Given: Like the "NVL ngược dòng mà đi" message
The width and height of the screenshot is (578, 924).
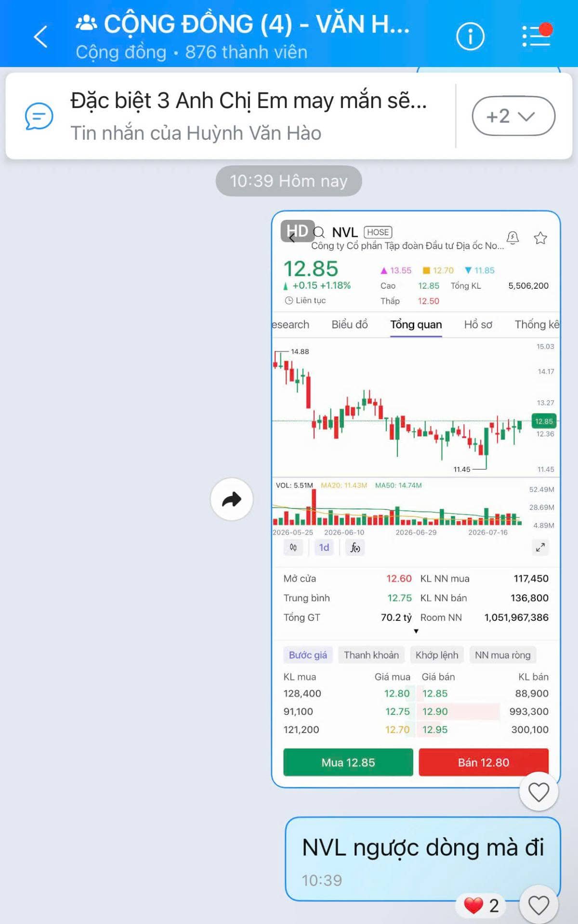Looking at the screenshot, I should pyautogui.click(x=539, y=905).
